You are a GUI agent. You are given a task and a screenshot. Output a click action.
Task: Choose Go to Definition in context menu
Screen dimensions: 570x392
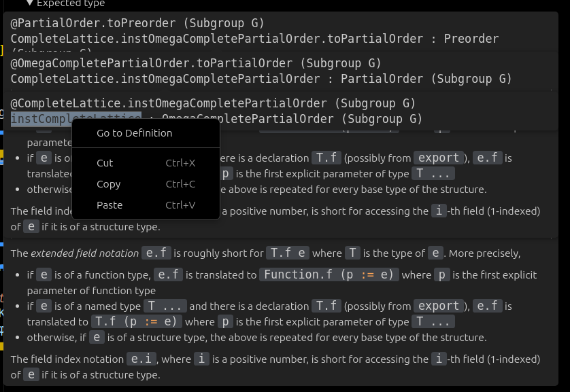point(134,133)
